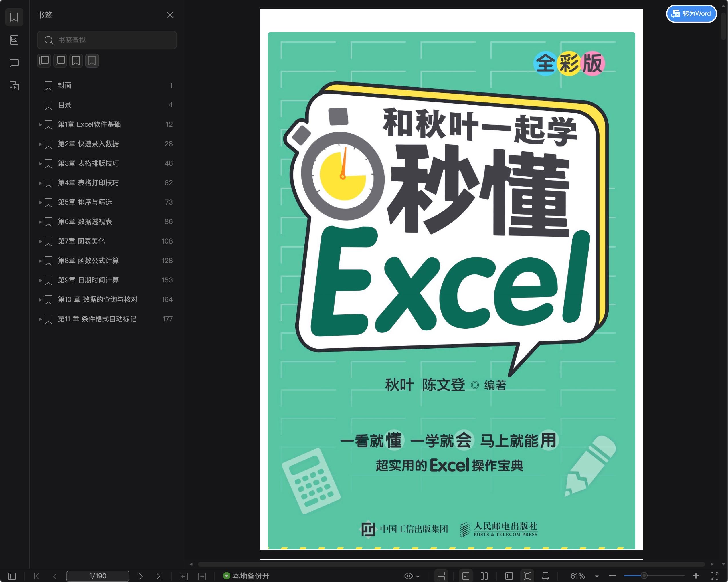The height and width of the screenshot is (582, 728).
Task: Expand 第3章 表格排版技巧 bookmark
Action: coord(41,163)
